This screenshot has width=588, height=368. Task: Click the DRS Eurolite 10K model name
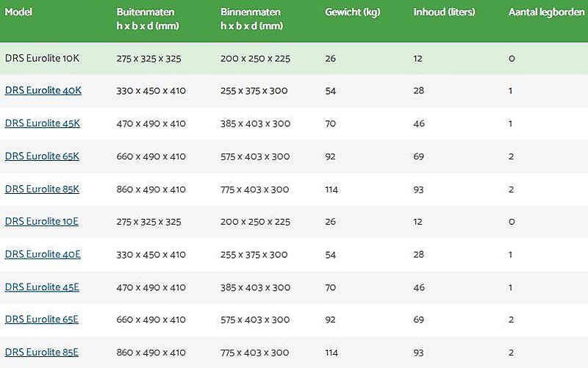(42, 58)
